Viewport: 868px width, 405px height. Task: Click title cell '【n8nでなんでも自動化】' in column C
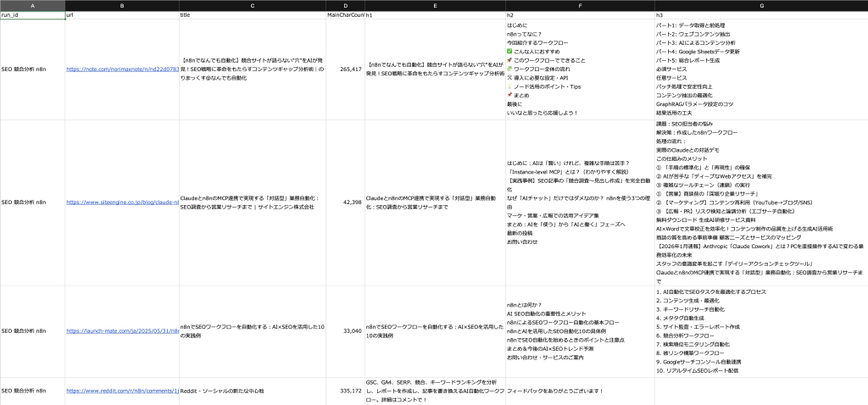(x=253, y=69)
